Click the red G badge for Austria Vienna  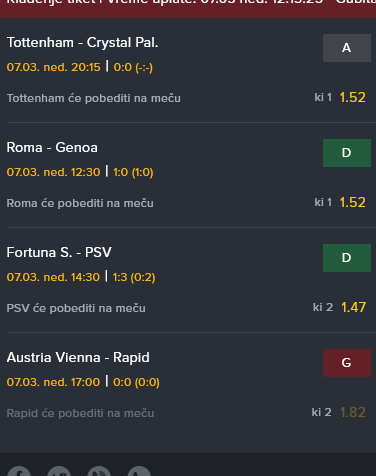tap(347, 363)
